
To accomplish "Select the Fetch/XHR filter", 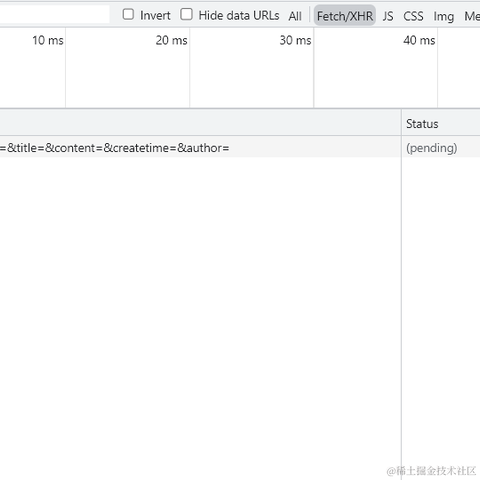I will (345, 16).
